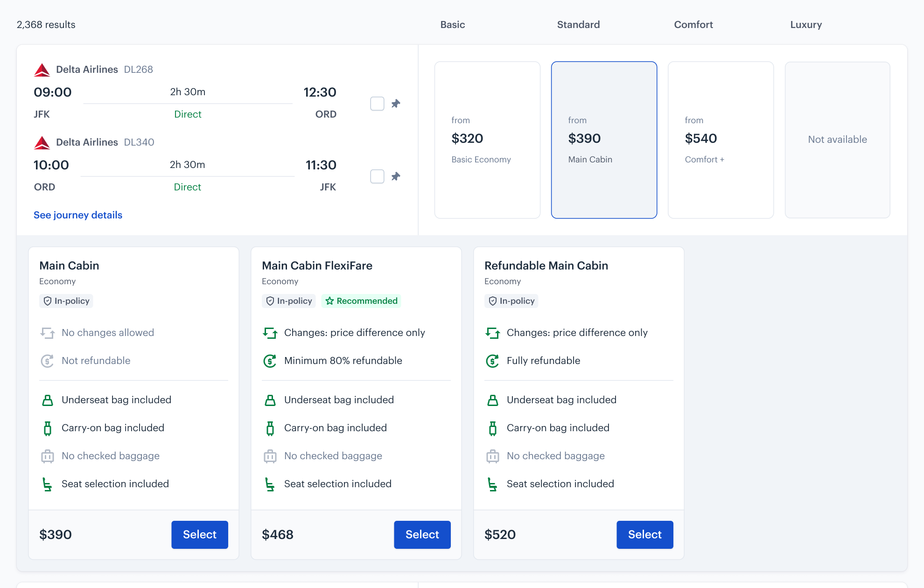
Task: Select the $390 Main Cabin fare
Action: pyautogui.click(x=200, y=535)
